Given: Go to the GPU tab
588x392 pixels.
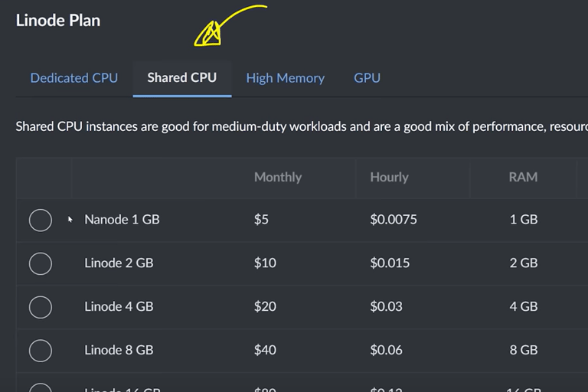Looking at the screenshot, I should coord(367,77).
